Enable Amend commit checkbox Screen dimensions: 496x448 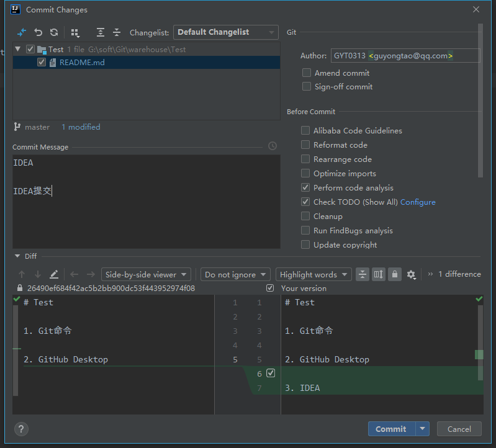307,73
